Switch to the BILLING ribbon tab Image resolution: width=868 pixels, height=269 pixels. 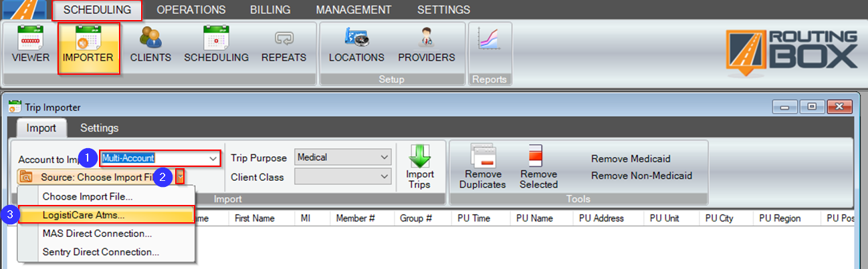270,10
